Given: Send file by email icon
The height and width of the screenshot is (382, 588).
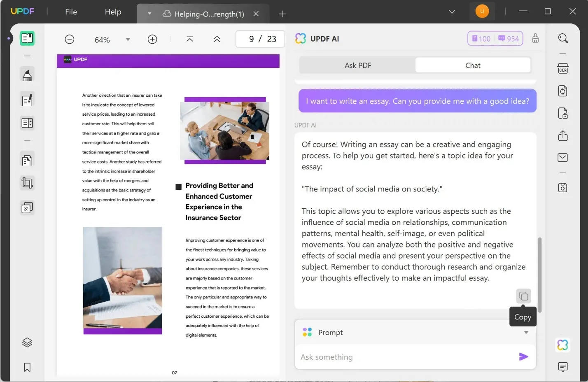Looking at the screenshot, I should tap(563, 158).
